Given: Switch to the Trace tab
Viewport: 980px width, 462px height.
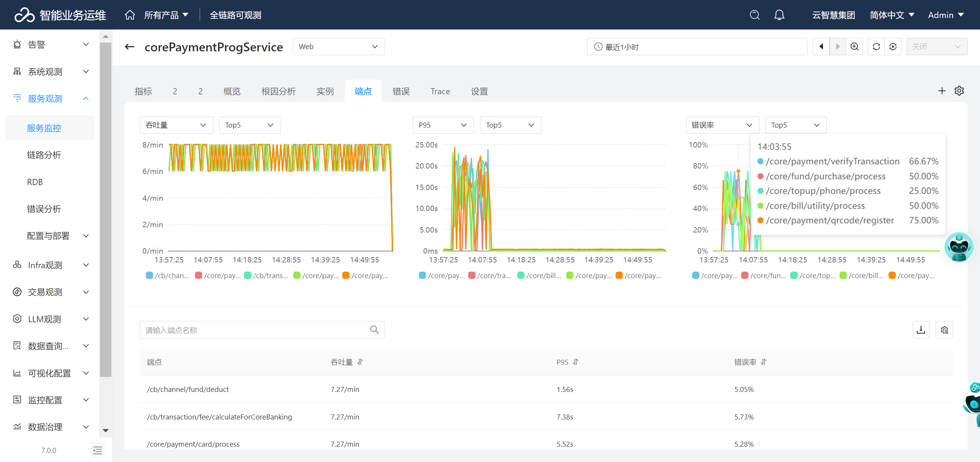Looking at the screenshot, I should click(x=440, y=91).
